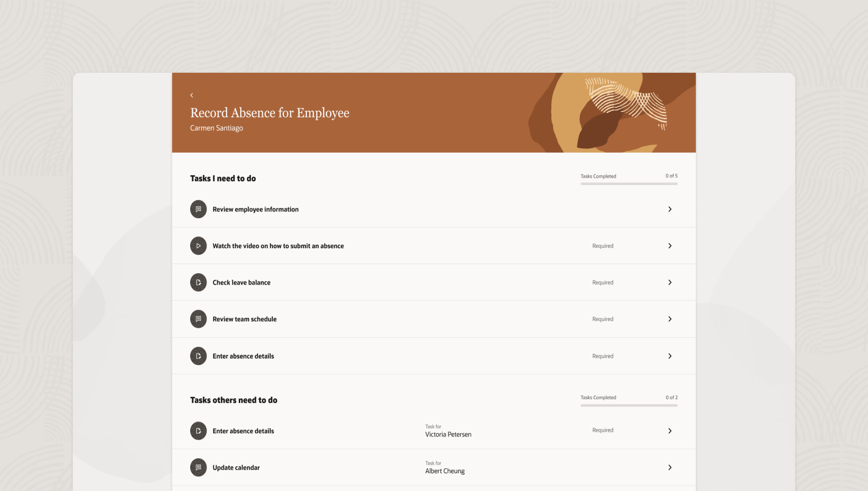The height and width of the screenshot is (491, 868).
Task: Open Watch the video on how to submit an absence
Action: point(278,246)
